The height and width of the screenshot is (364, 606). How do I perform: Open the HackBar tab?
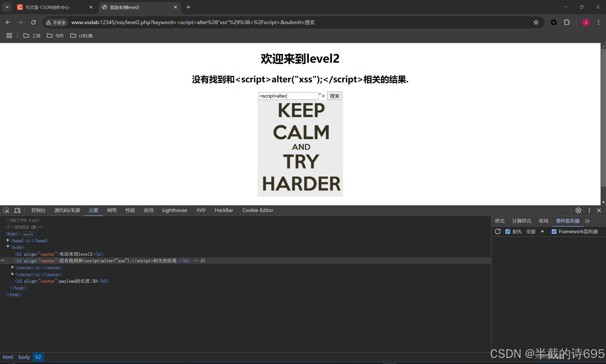pos(224,210)
